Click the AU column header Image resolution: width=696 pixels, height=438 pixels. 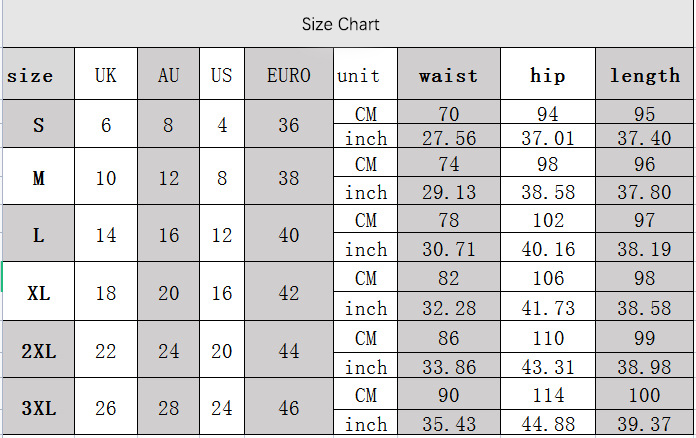tap(168, 75)
